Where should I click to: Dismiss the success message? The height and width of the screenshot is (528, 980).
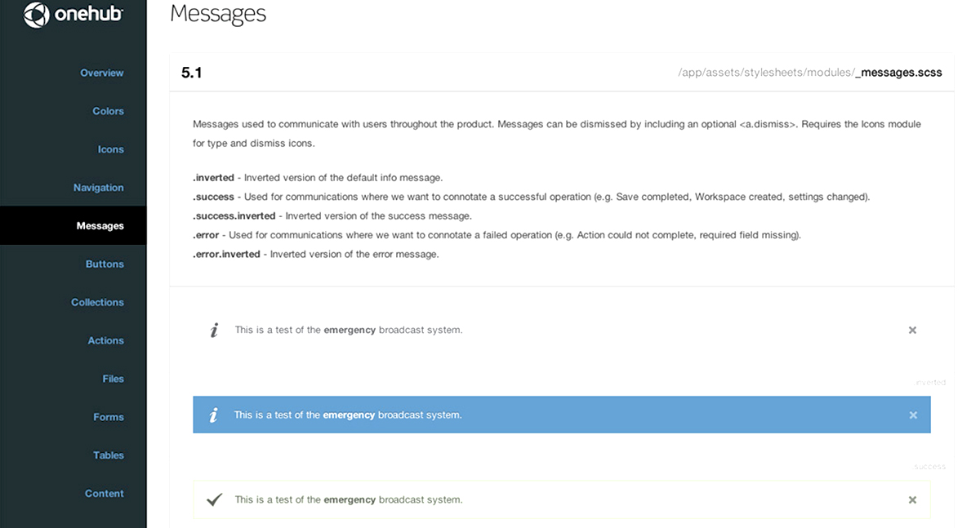[912, 500]
